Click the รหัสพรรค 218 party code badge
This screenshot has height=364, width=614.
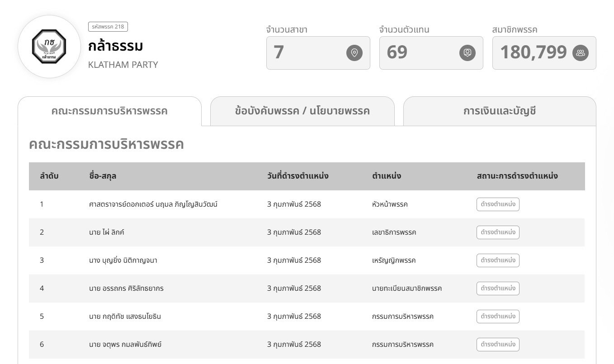pyautogui.click(x=108, y=26)
